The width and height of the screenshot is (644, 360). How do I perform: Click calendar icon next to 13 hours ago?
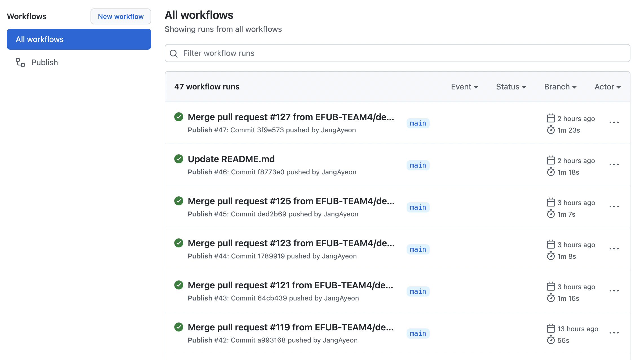point(551,328)
